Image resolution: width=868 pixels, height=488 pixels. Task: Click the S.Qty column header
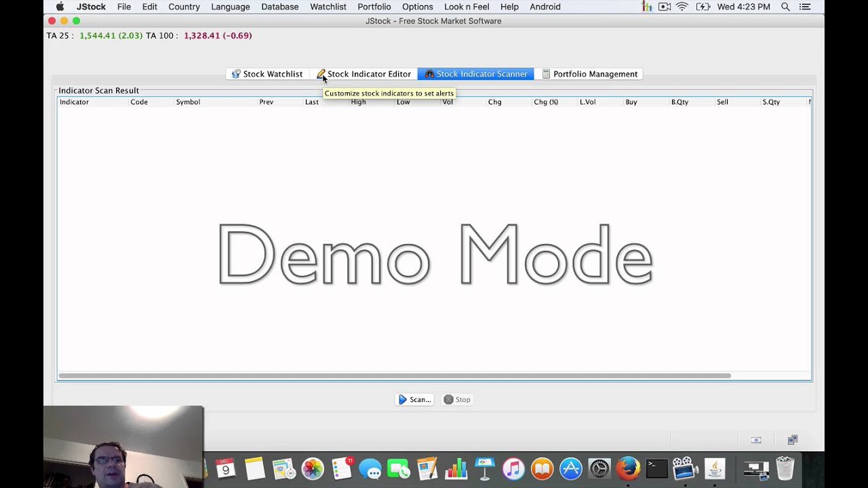click(x=783, y=102)
